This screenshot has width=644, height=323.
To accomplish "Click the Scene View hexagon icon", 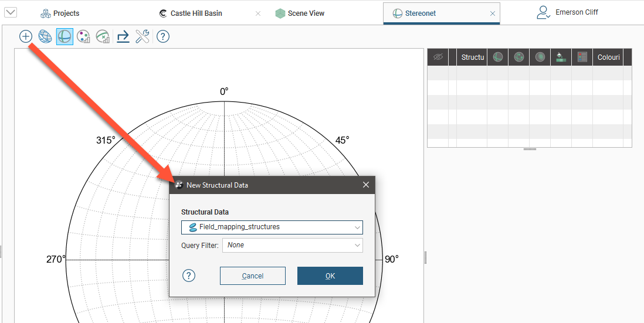I will pyautogui.click(x=280, y=13).
